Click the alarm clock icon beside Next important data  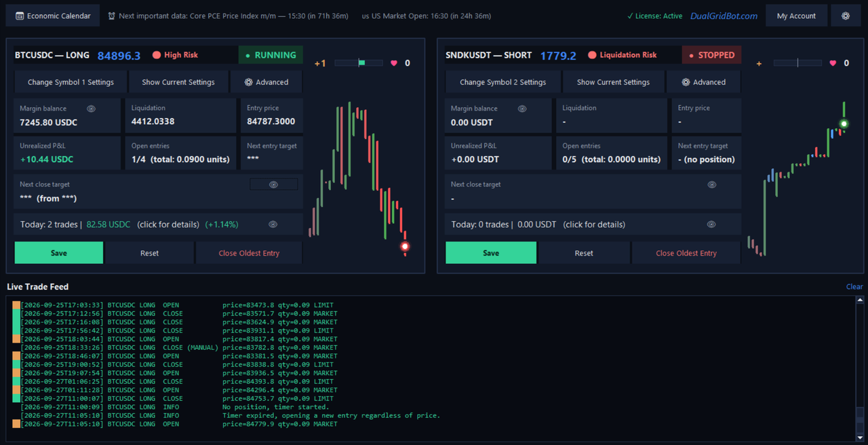click(111, 16)
